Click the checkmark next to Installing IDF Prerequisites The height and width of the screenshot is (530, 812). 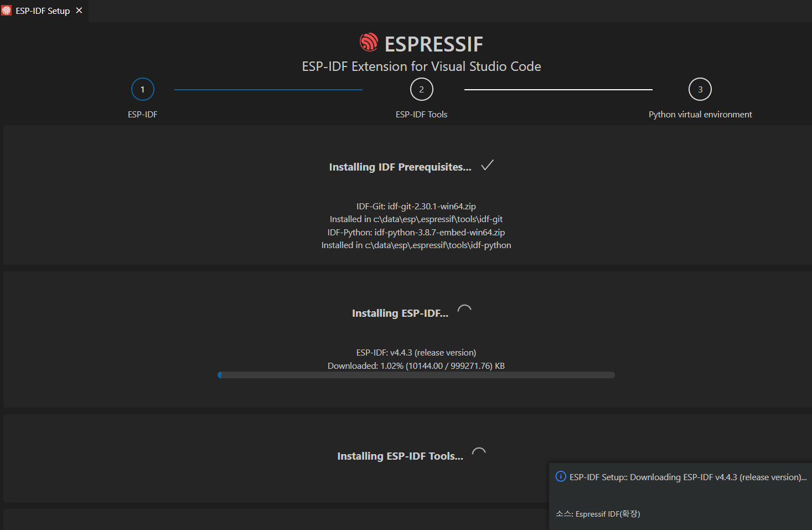click(x=488, y=165)
